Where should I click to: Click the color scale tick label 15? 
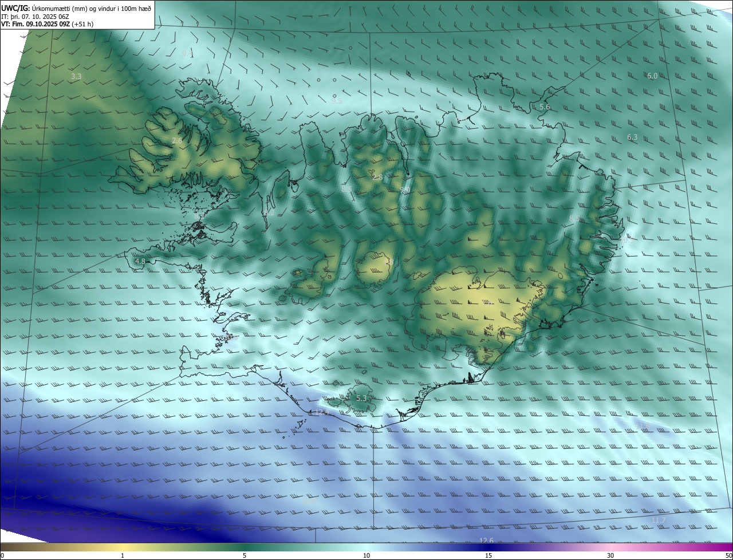click(488, 555)
